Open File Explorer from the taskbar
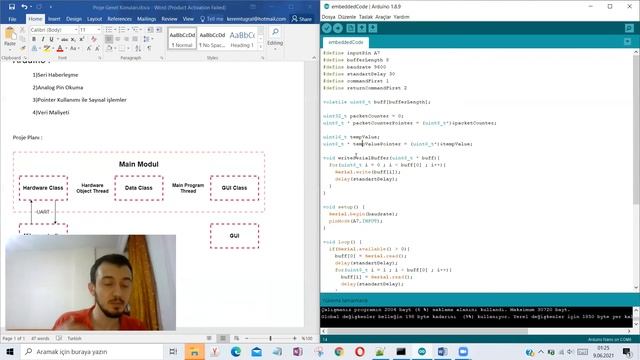 pos(194,351)
